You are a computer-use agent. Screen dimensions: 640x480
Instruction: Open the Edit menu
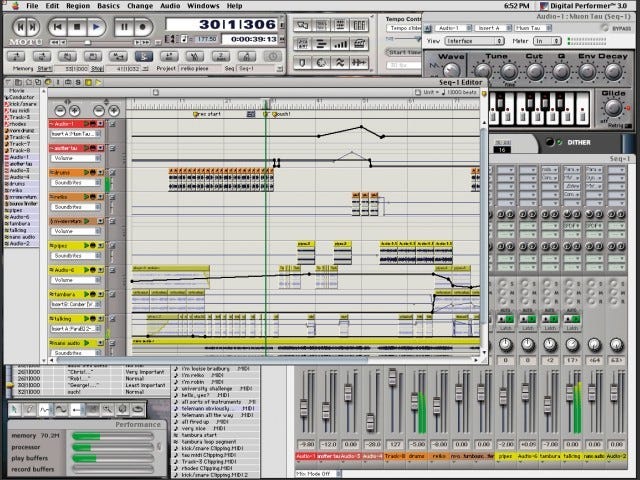pyautogui.click(x=52, y=6)
